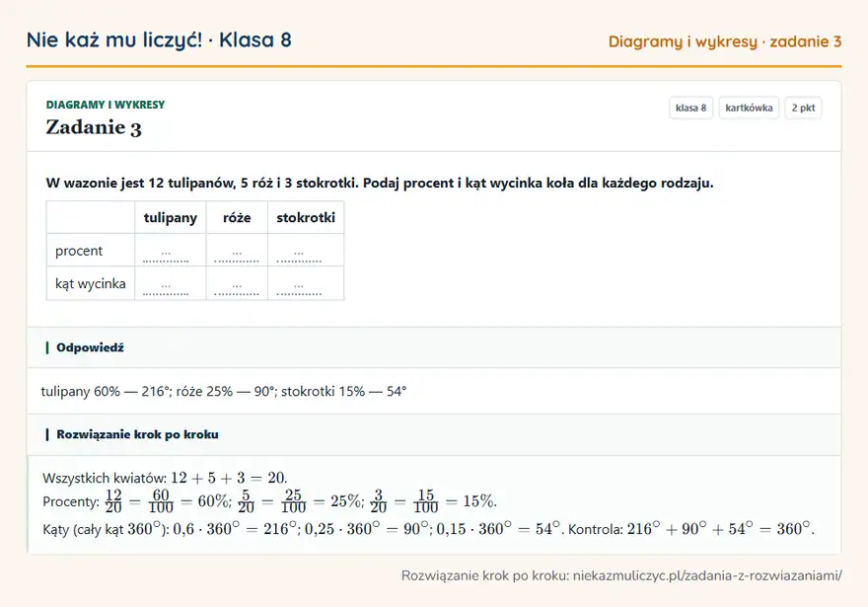Open the niekazmuliczyc.pl/zadania-z-rozwiazaniami/ footer link
The width and height of the screenshot is (868, 607).
[x=707, y=575]
